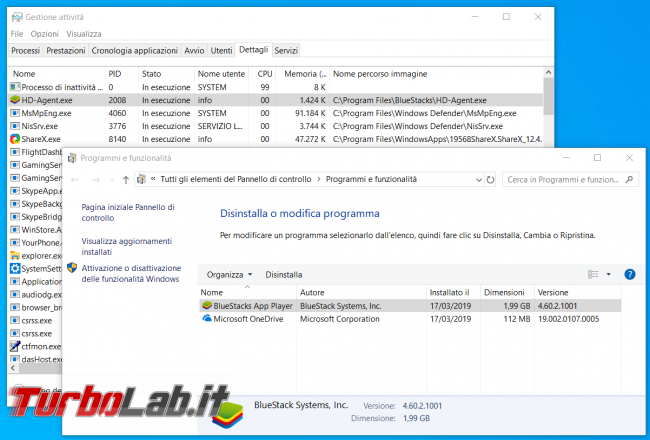Click the Processo di inattività icon

[15, 87]
